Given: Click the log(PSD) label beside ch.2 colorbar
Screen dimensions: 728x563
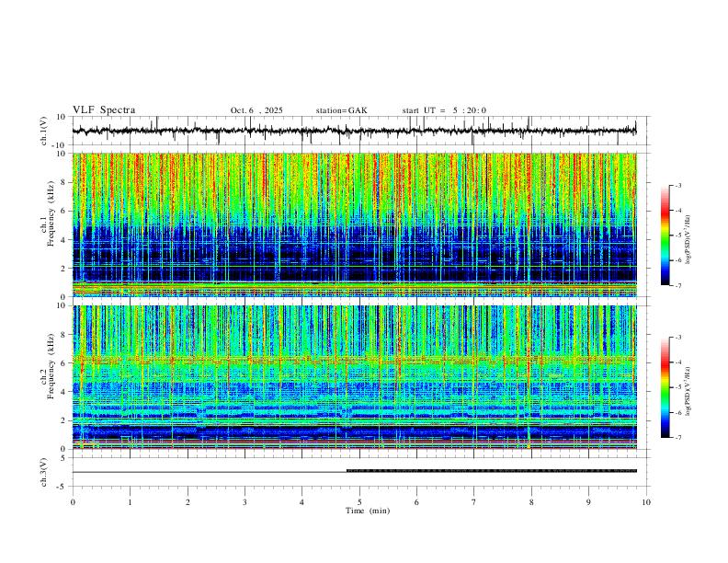Looking at the screenshot, I should (x=688, y=391).
